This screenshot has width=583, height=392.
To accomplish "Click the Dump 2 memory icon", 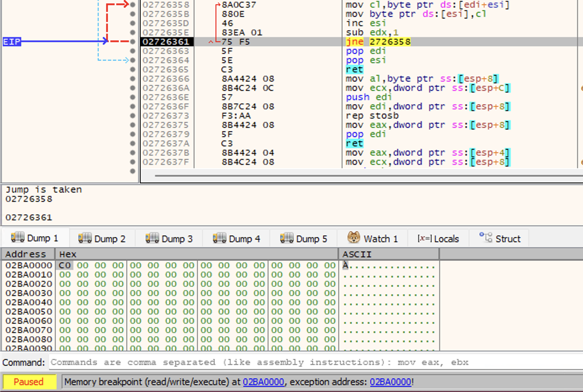I will pyautogui.click(x=85, y=238).
